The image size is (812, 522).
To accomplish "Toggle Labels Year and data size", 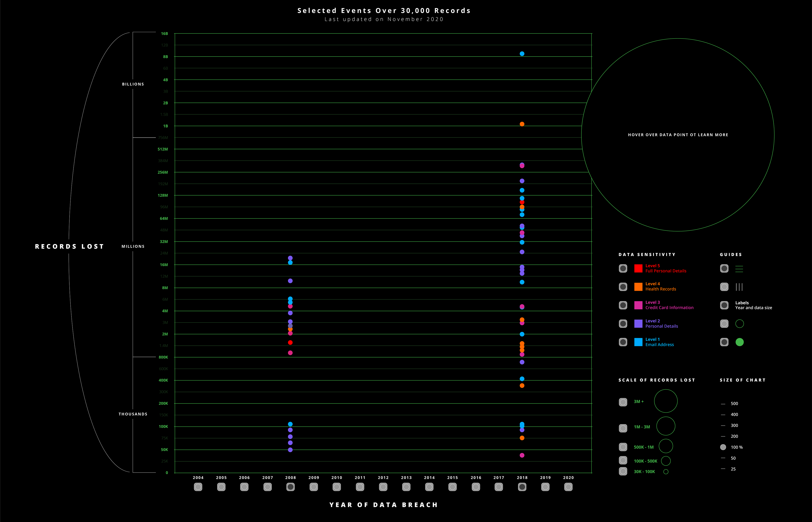I will (724, 305).
